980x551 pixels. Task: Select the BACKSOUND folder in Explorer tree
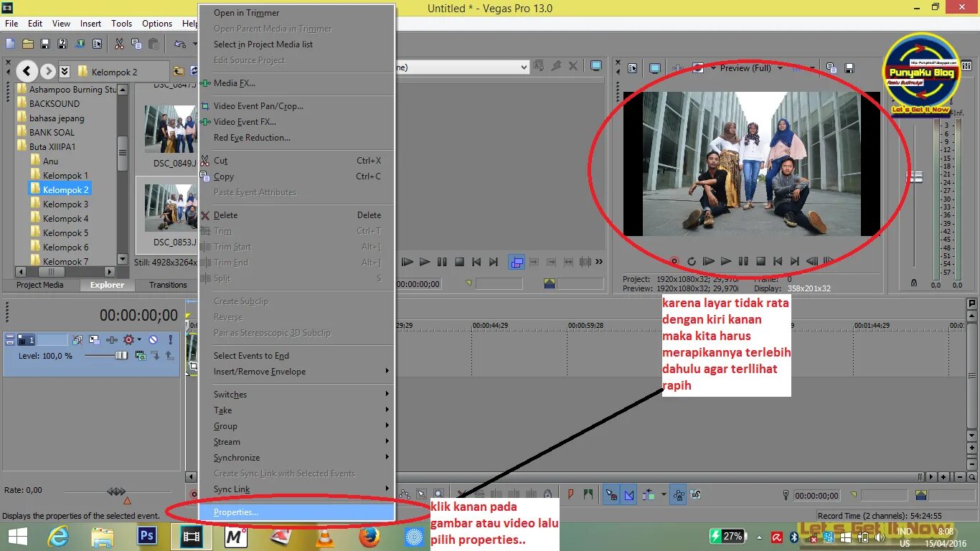click(x=54, y=104)
